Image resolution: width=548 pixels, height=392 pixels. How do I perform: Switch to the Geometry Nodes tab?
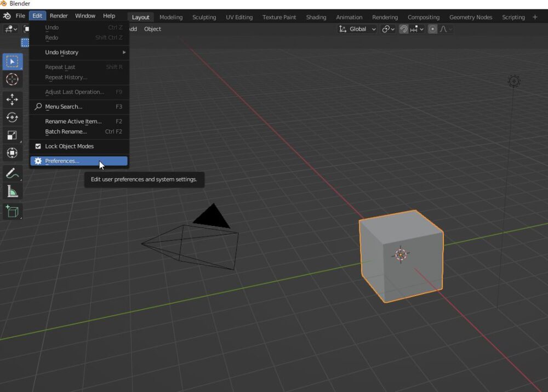coord(470,17)
